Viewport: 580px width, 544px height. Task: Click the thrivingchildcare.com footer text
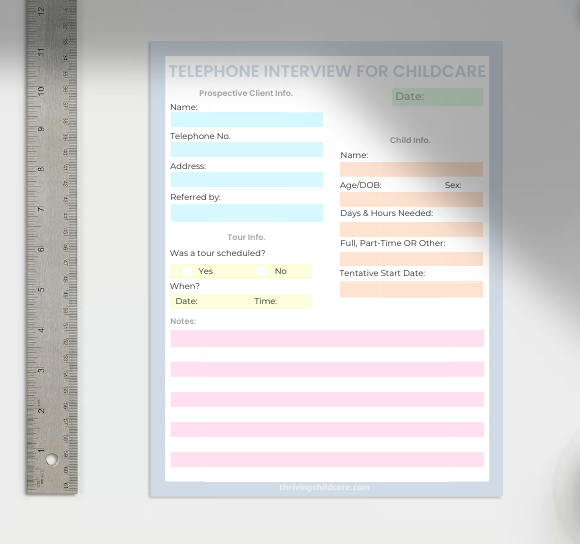[324, 487]
